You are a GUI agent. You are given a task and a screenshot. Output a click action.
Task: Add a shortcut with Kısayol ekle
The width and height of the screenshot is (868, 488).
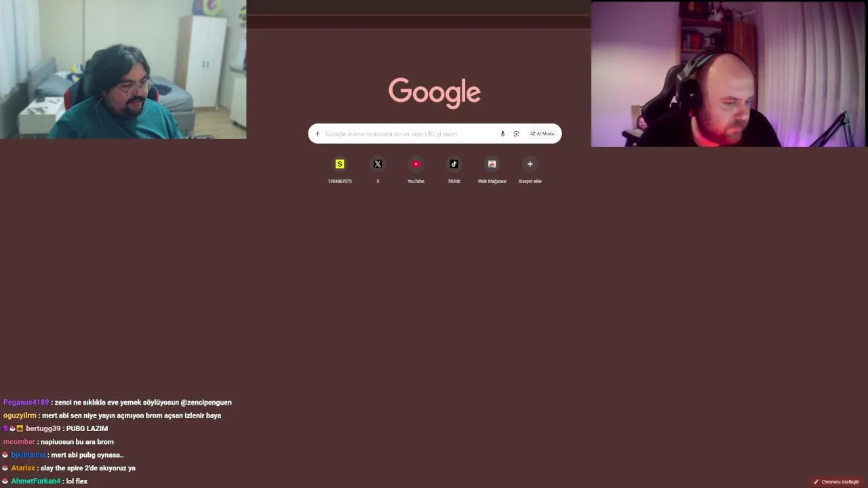(x=530, y=170)
